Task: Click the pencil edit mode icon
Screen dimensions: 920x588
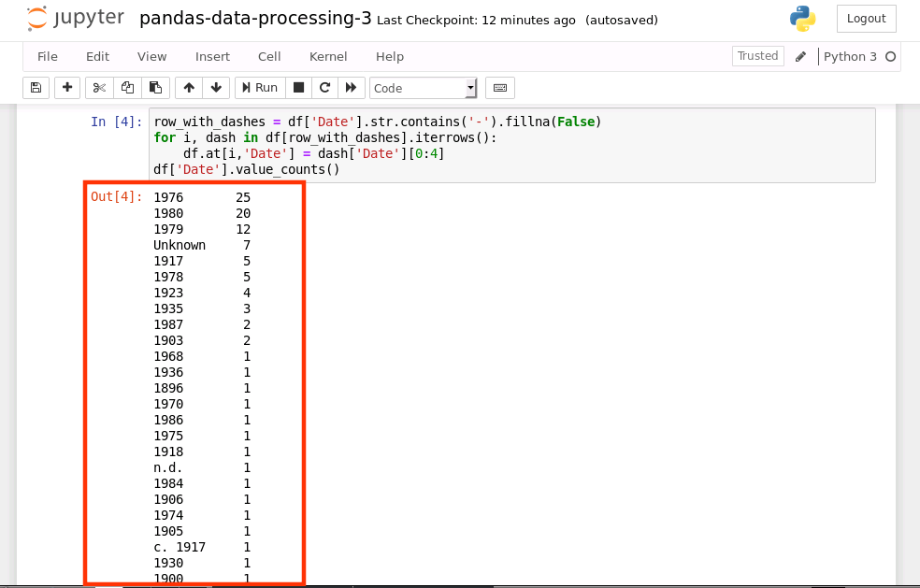Action: point(800,56)
